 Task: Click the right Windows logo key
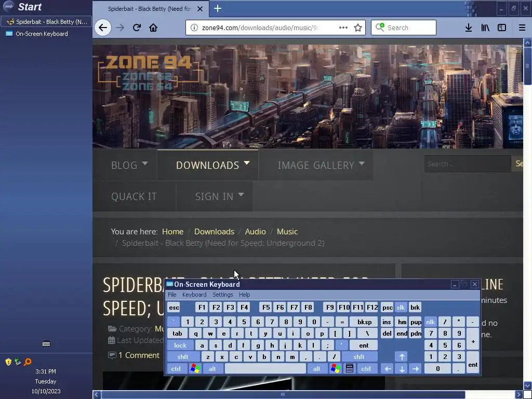pyautogui.click(x=335, y=369)
